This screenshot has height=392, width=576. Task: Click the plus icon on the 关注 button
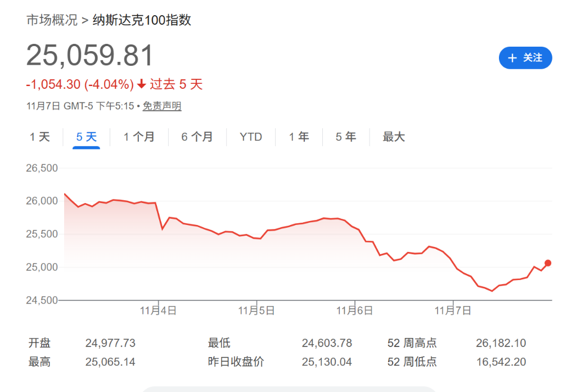click(x=511, y=57)
